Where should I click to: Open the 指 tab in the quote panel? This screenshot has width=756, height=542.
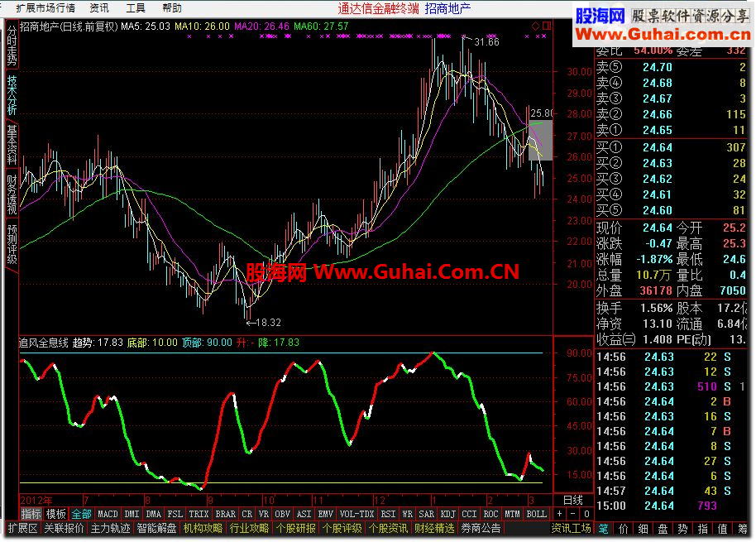(x=702, y=529)
